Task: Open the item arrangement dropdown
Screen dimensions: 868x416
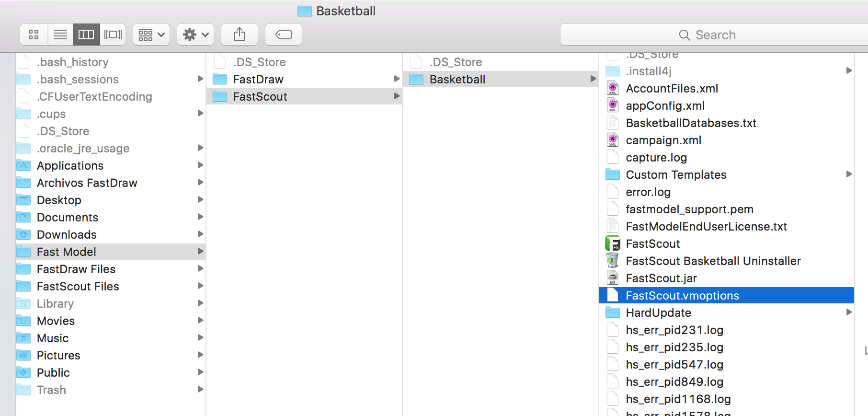Action: coord(151,35)
